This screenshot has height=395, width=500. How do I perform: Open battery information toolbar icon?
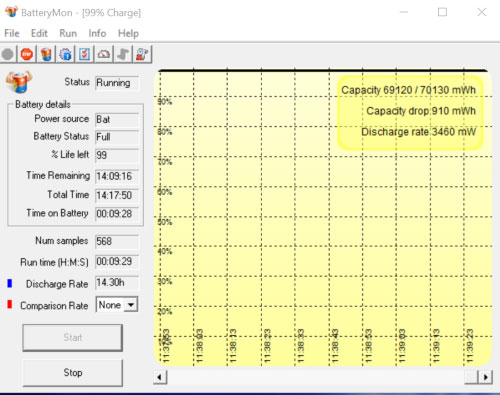(x=46, y=54)
